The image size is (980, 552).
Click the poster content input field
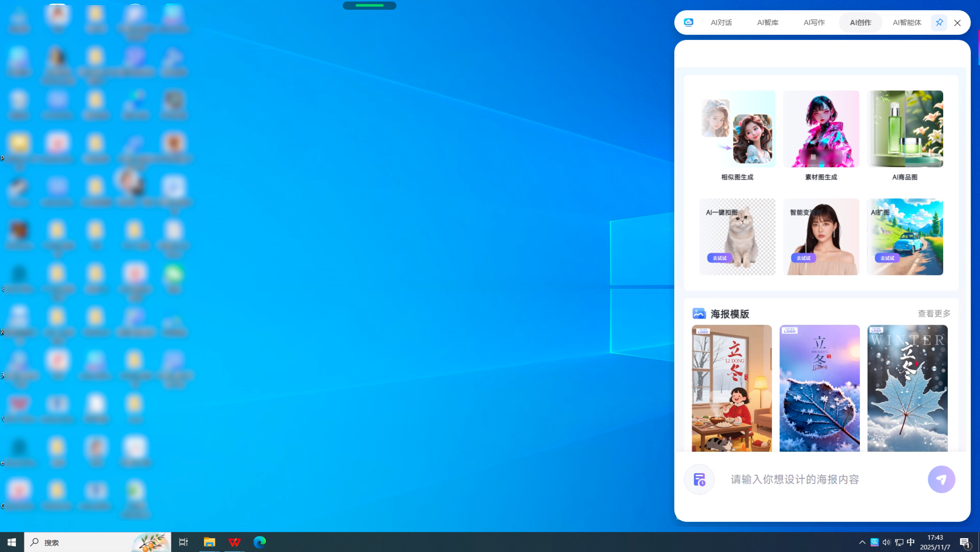click(x=823, y=479)
